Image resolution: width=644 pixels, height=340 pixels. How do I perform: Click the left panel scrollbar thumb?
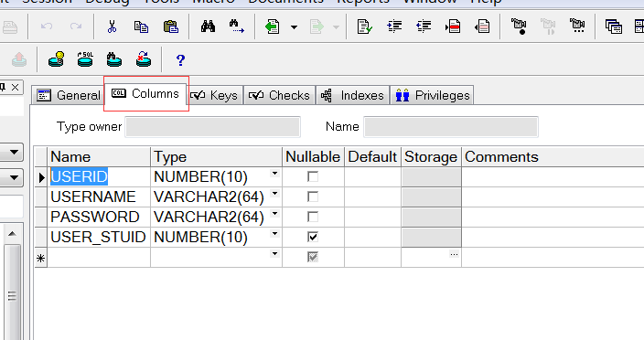pos(12,293)
